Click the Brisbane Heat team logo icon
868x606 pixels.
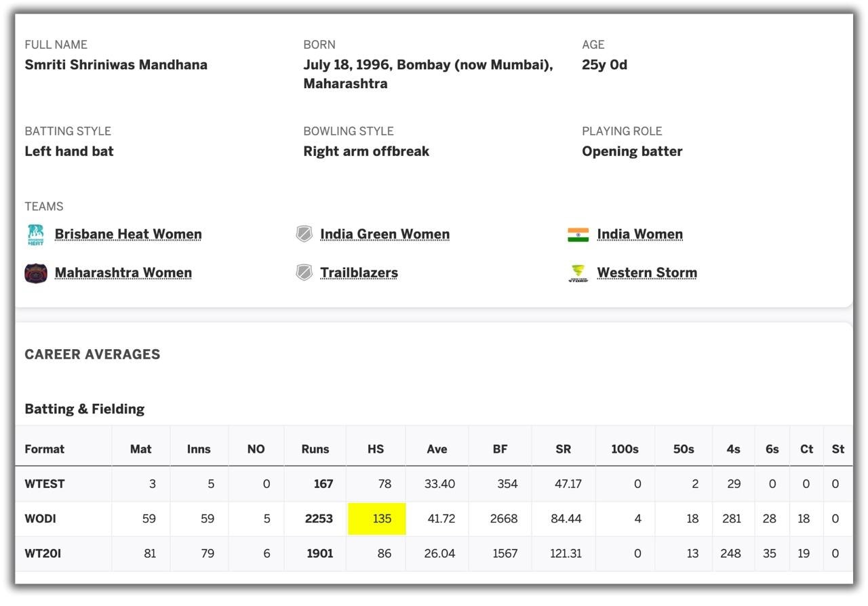click(36, 235)
